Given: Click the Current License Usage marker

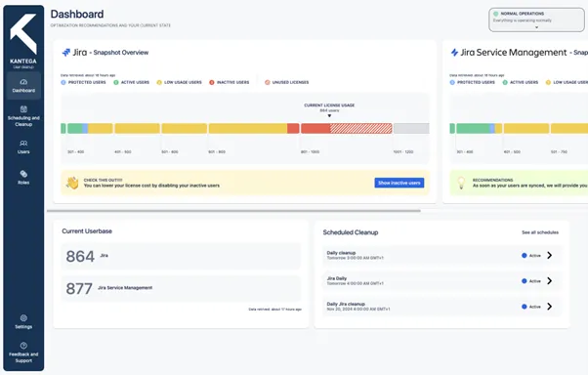Looking at the screenshot, I should tap(329, 116).
